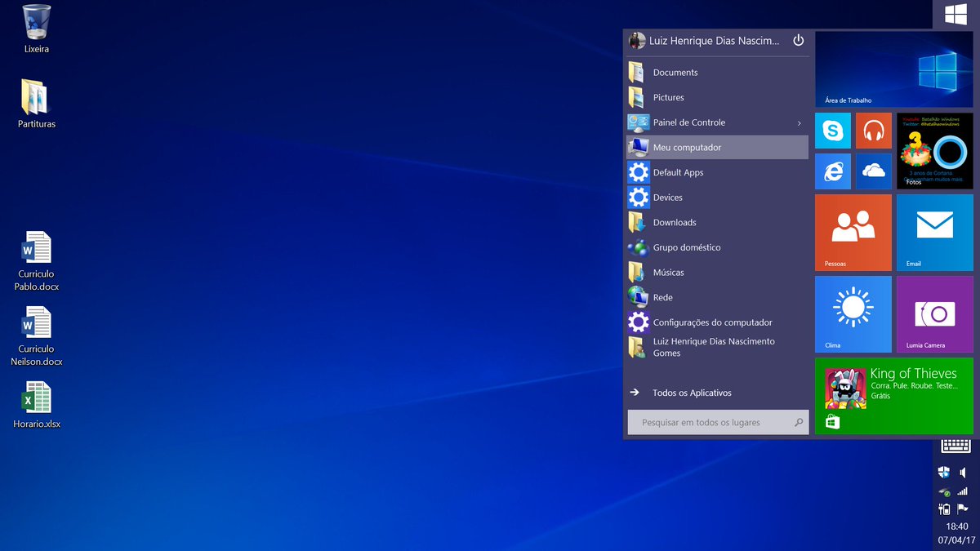Open the Lixeira recycle bin icon
The height and width of the screenshot is (551, 980).
click(37, 29)
